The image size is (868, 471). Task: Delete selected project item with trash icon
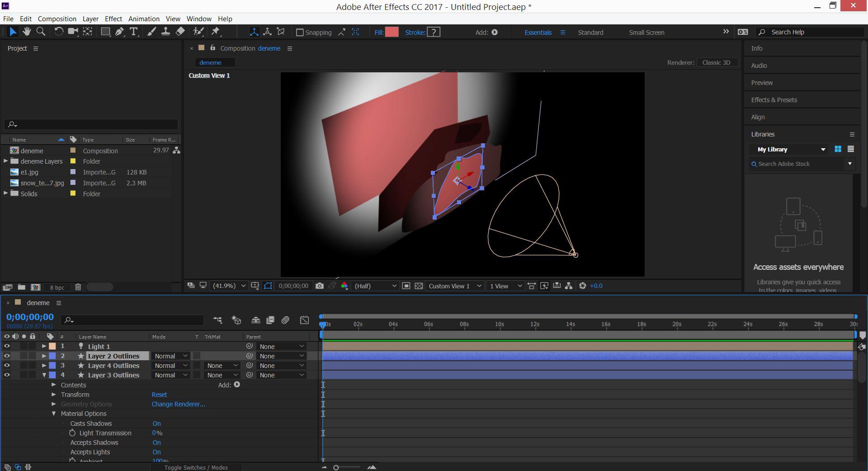(x=78, y=287)
